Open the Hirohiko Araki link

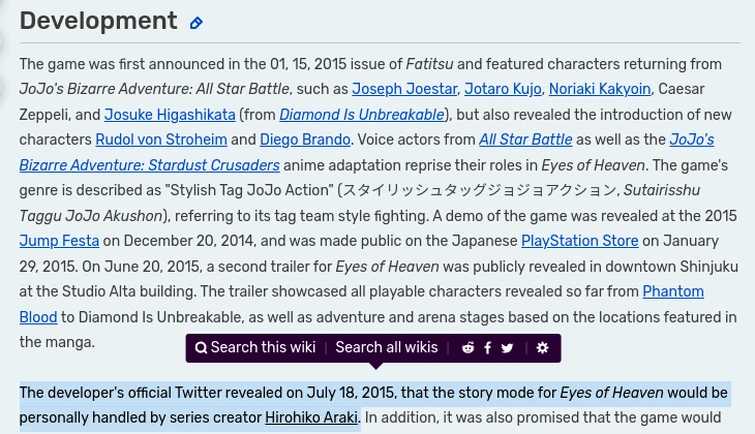coord(311,418)
